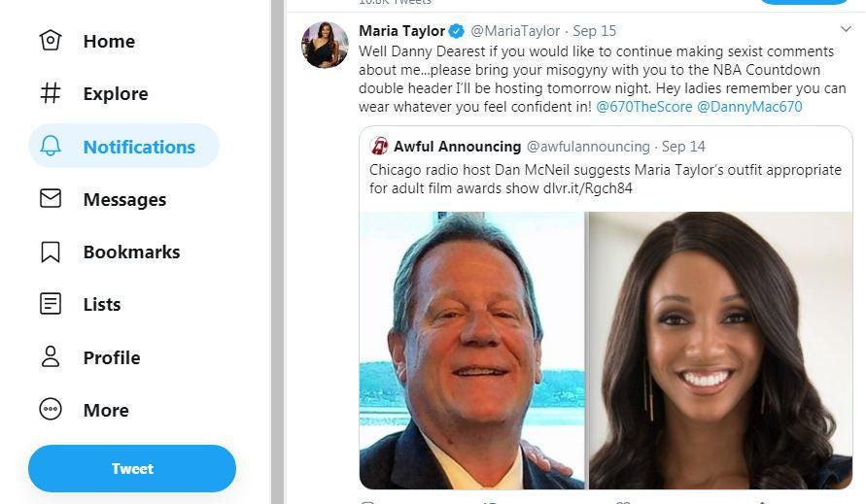Click the Sep 15 tweet timestamp
This screenshot has height=504, width=866.
[594, 31]
